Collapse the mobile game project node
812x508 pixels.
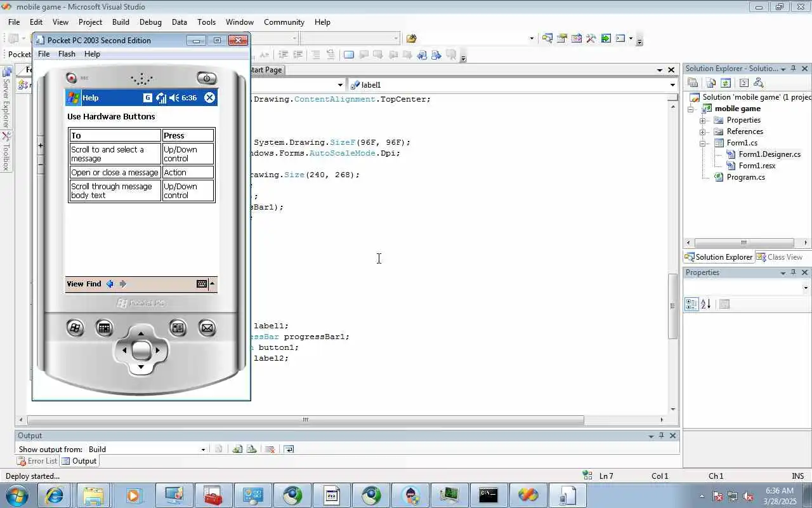click(691, 109)
